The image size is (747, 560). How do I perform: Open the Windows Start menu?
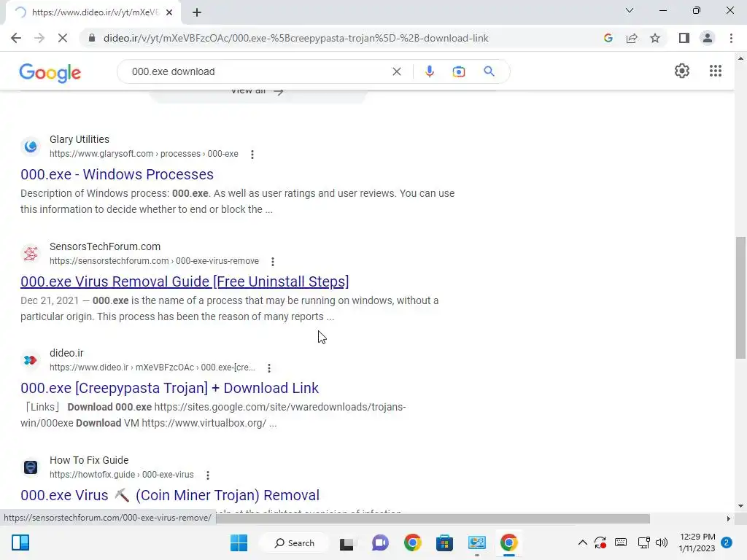click(239, 542)
